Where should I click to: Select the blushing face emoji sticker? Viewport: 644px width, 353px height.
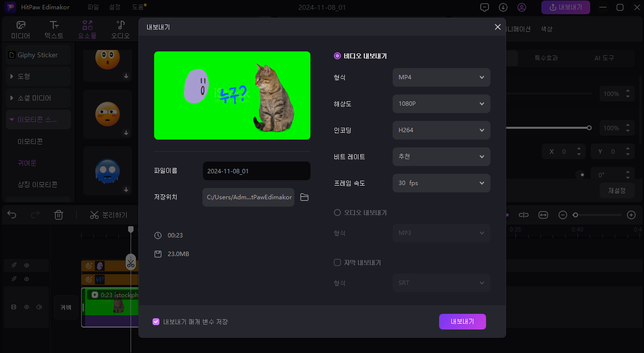pyautogui.click(x=107, y=114)
